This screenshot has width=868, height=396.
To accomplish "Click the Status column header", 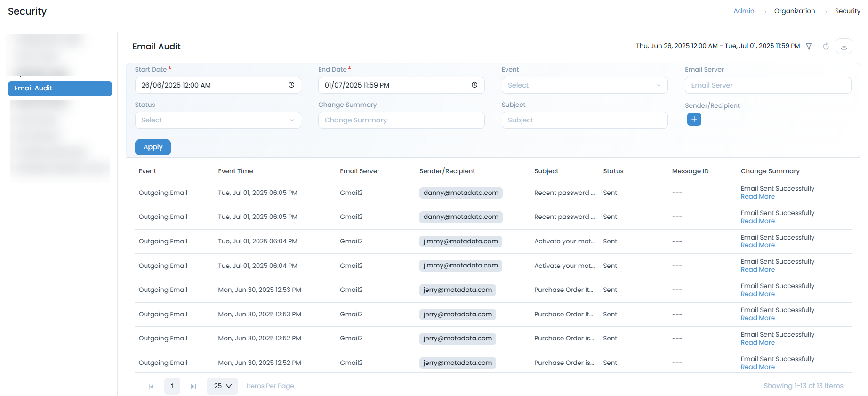I will point(613,171).
